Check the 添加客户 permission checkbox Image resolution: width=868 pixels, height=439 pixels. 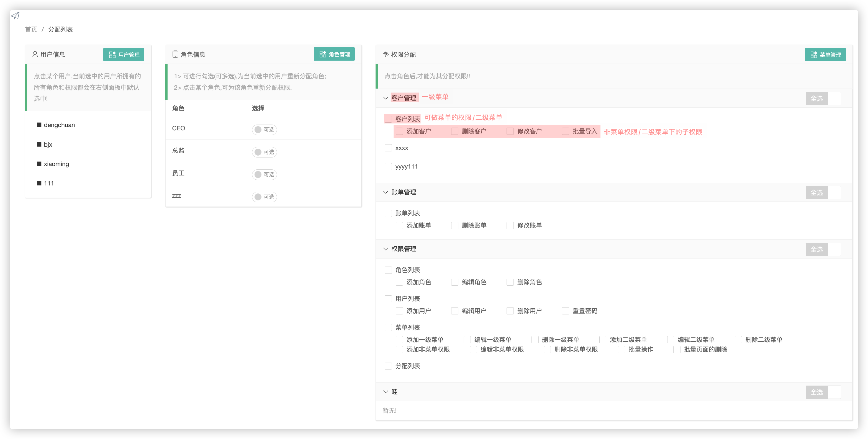399,131
